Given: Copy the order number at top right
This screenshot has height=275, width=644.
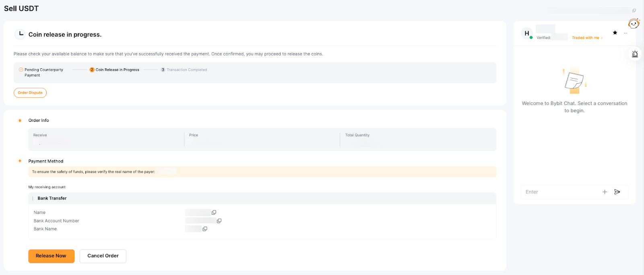Looking at the screenshot, I should pos(634,10).
